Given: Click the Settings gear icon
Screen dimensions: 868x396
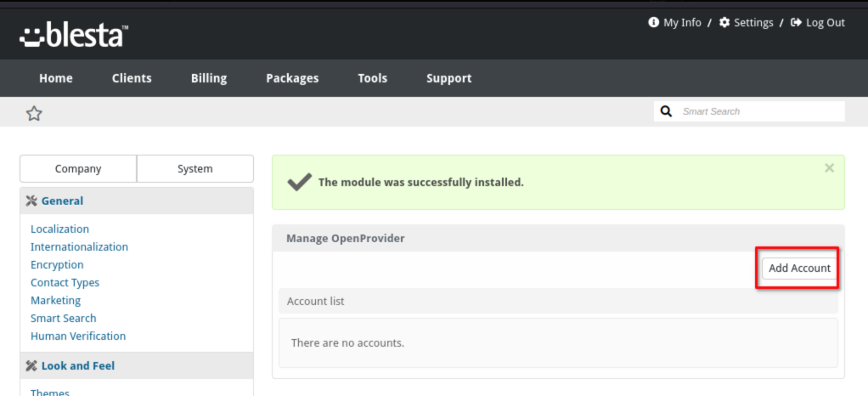Looking at the screenshot, I should 724,23.
